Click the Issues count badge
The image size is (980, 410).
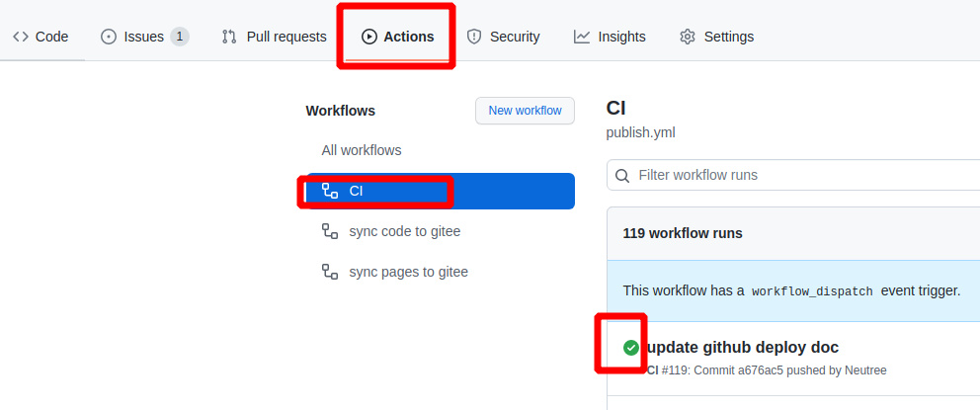[180, 37]
